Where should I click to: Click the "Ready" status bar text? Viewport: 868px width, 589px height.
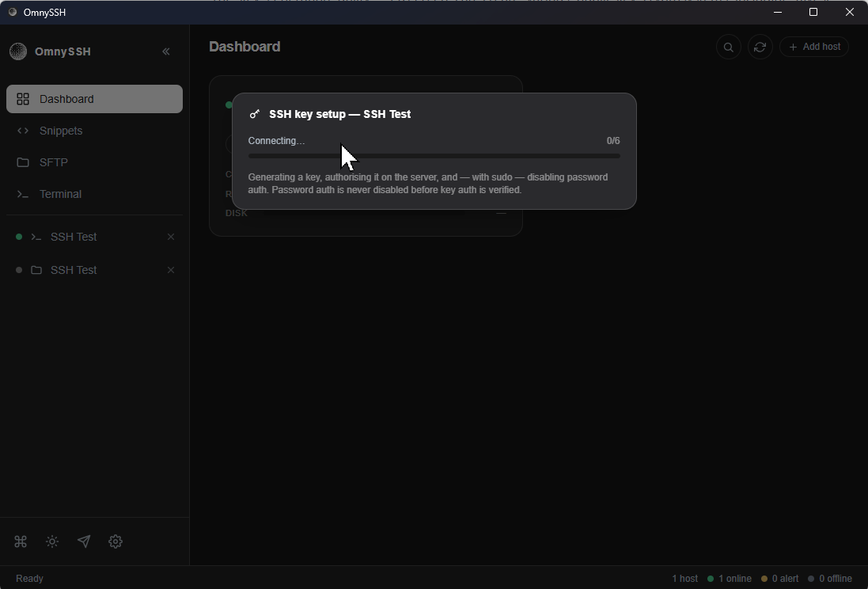29,579
